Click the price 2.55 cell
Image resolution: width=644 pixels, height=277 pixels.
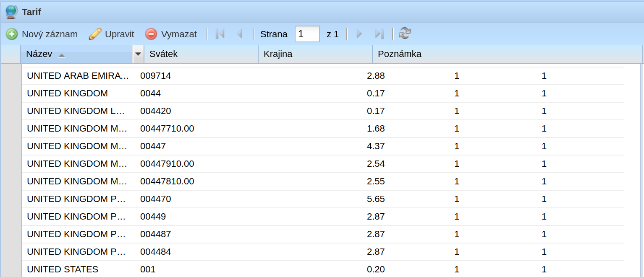pyautogui.click(x=376, y=181)
